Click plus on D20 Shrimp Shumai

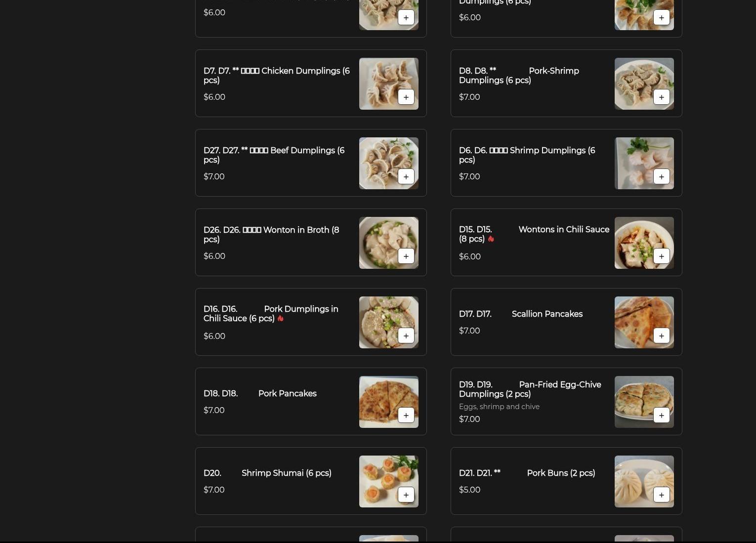[x=406, y=495]
